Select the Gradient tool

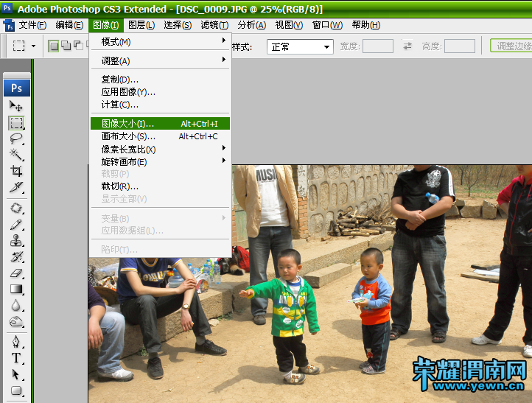16,289
